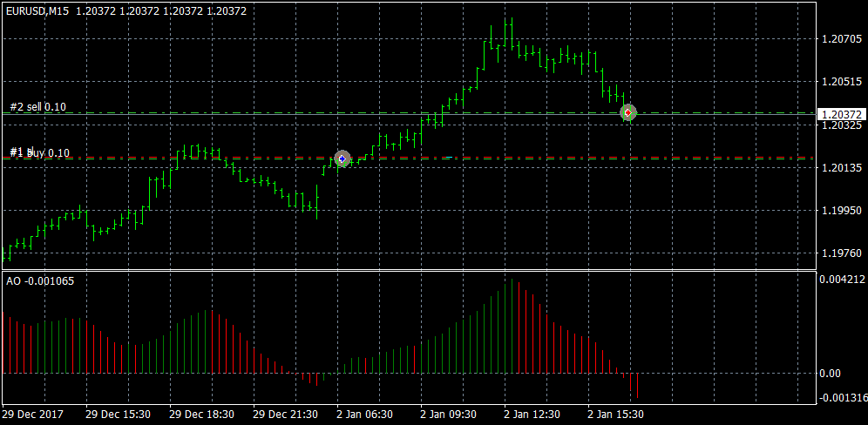
Task: Click the 0.004212 AO scale value
Action: point(842,280)
